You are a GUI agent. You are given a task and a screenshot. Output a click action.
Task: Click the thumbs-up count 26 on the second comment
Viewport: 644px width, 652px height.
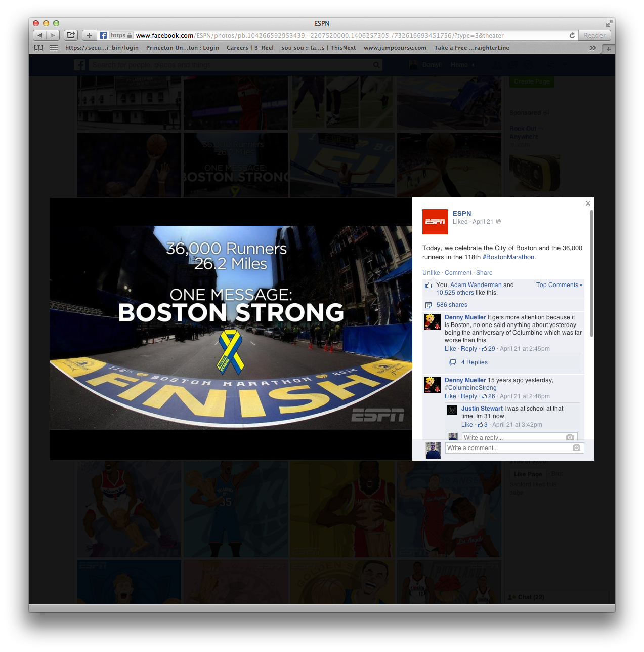[x=488, y=396]
